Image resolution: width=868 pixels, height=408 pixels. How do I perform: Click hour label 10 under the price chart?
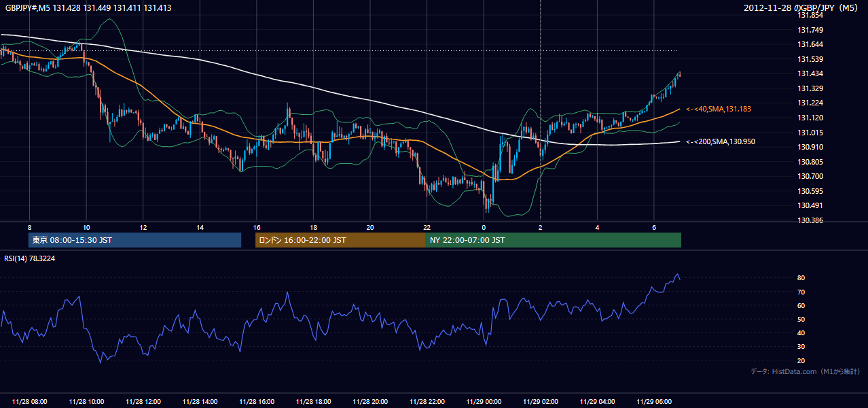coord(86,227)
